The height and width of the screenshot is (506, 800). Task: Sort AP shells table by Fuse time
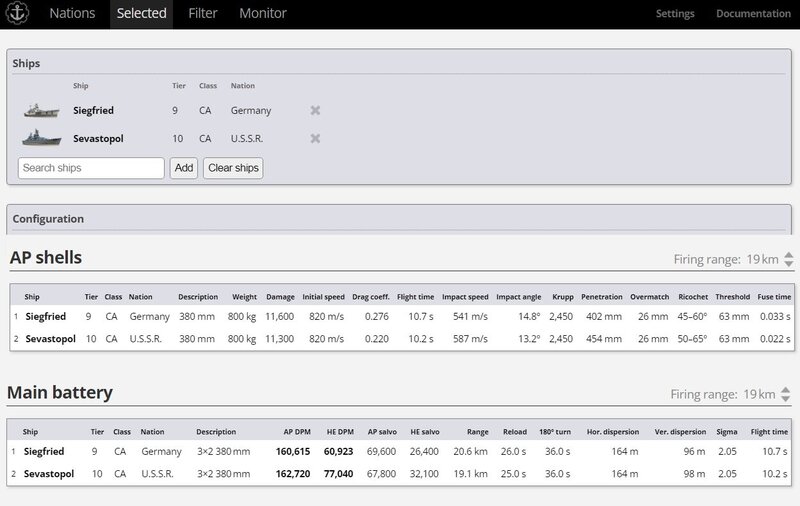774,297
